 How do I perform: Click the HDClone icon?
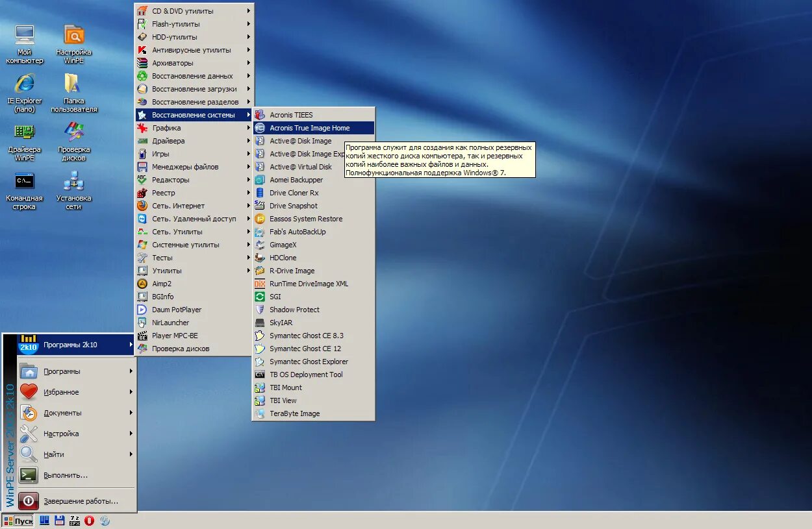[x=260, y=258]
